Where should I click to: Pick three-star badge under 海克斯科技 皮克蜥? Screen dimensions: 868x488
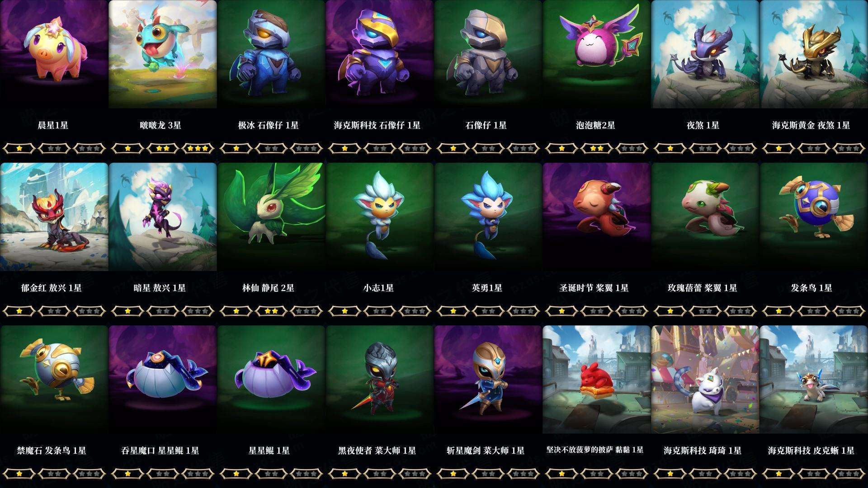pos(849,473)
